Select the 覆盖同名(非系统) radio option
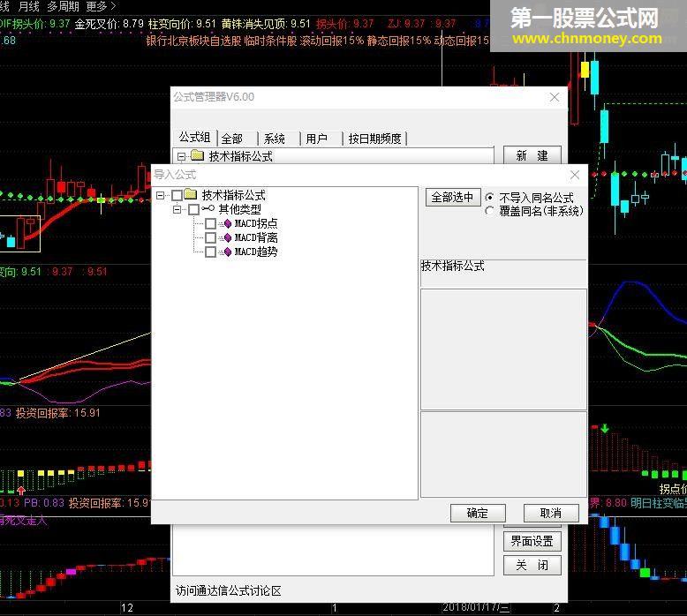687x616 pixels. pos(489,211)
